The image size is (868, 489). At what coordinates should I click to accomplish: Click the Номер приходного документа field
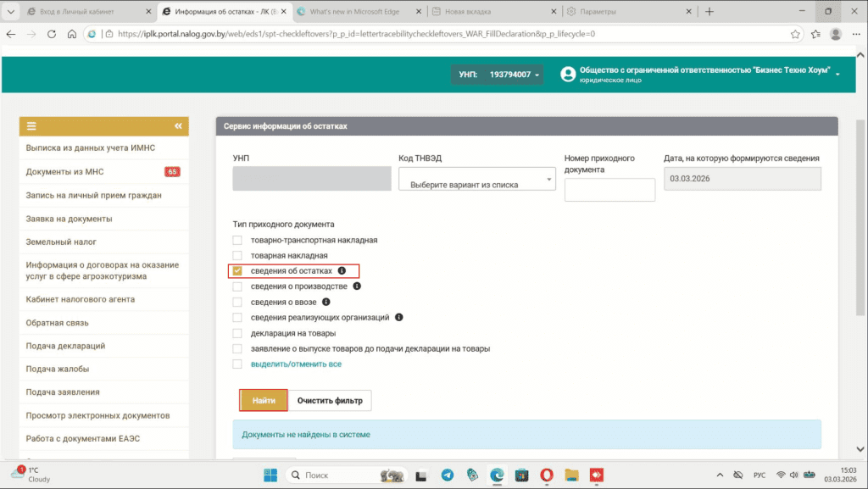pos(609,190)
